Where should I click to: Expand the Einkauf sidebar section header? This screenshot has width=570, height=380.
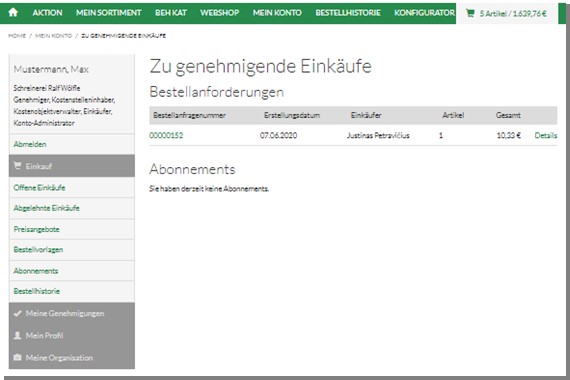(x=72, y=166)
